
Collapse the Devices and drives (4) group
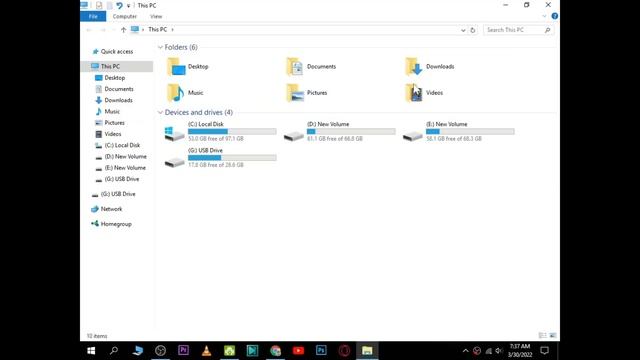tap(160, 112)
